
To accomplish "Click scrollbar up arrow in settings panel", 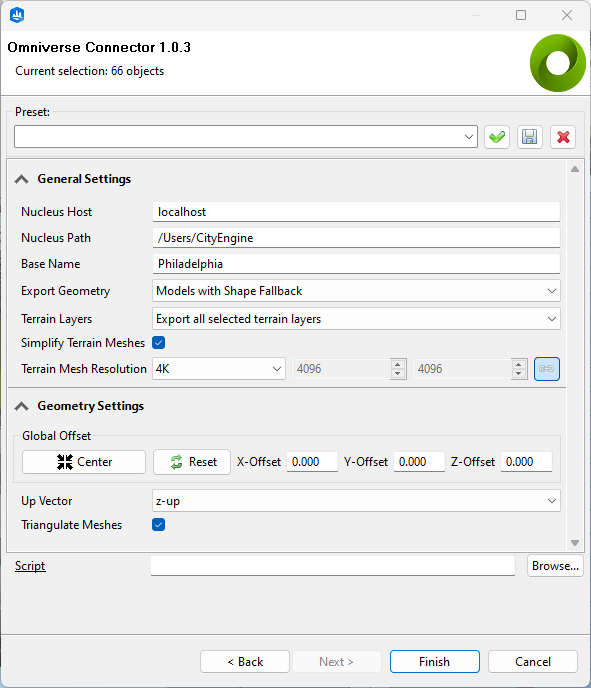I will point(575,169).
